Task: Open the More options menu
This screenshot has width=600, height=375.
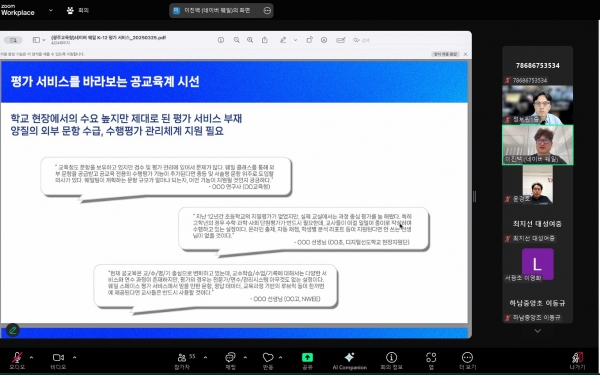Action: [x=467, y=360]
